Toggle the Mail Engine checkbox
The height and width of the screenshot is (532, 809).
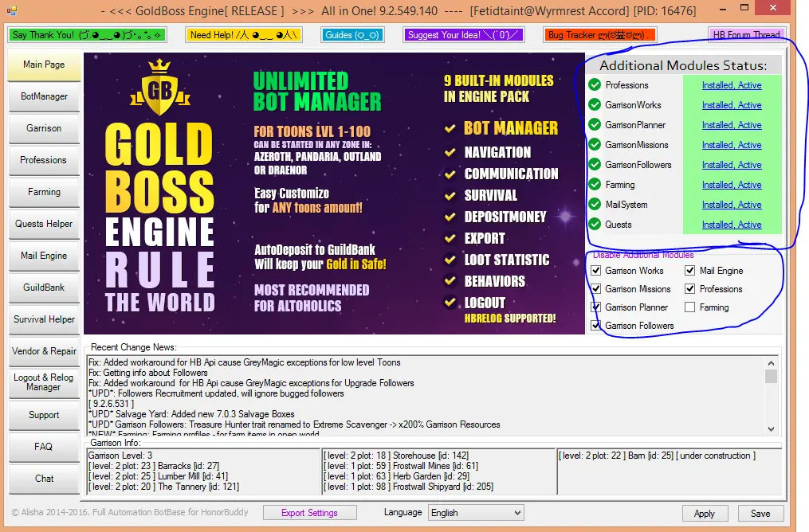[689, 270]
